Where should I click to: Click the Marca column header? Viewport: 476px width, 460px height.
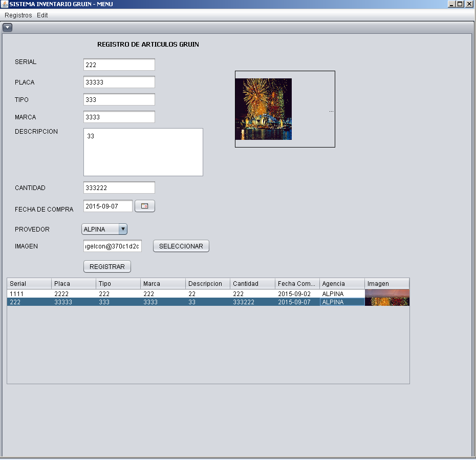163,283
